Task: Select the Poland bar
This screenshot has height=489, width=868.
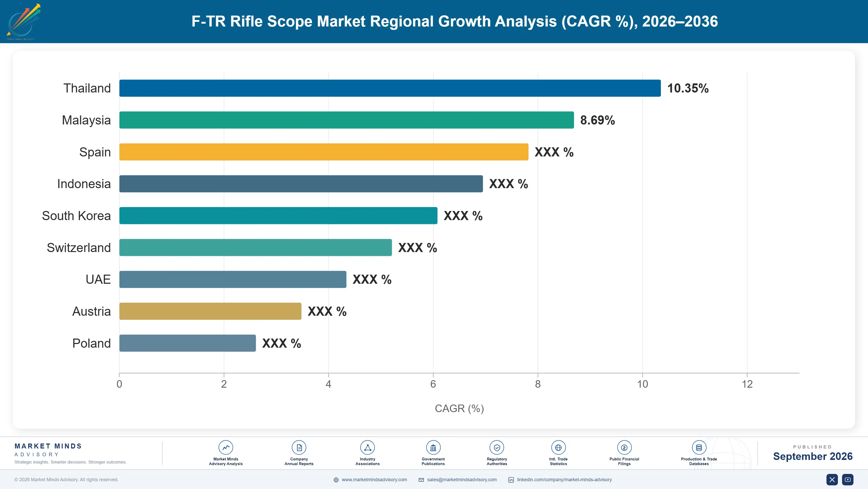Action: [187, 343]
